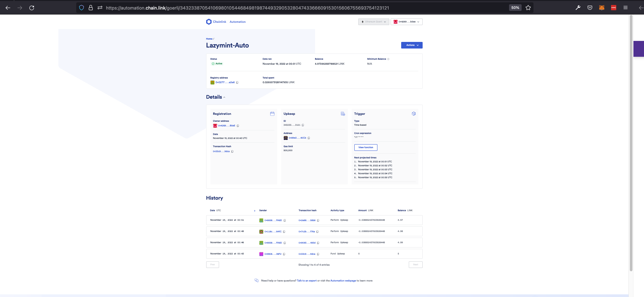Image resolution: width=644 pixels, height=297 pixels.
Task: Open the Ethereum Goerli network dropdown
Action: pos(373,22)
